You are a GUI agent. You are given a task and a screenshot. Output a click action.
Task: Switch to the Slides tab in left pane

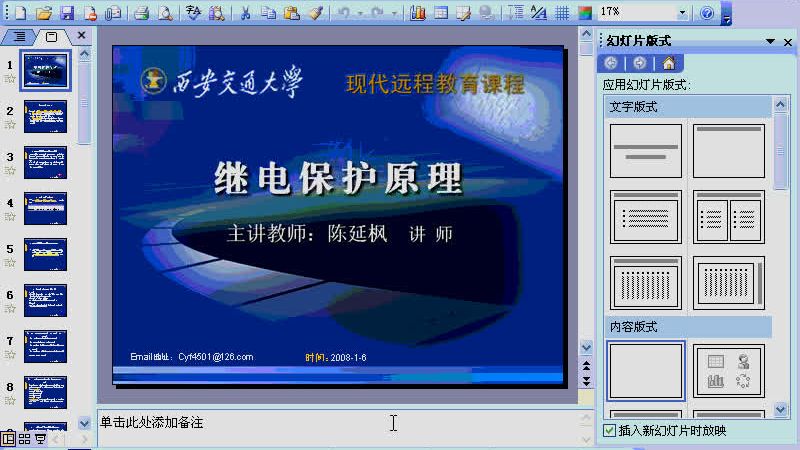coord(52,36)
